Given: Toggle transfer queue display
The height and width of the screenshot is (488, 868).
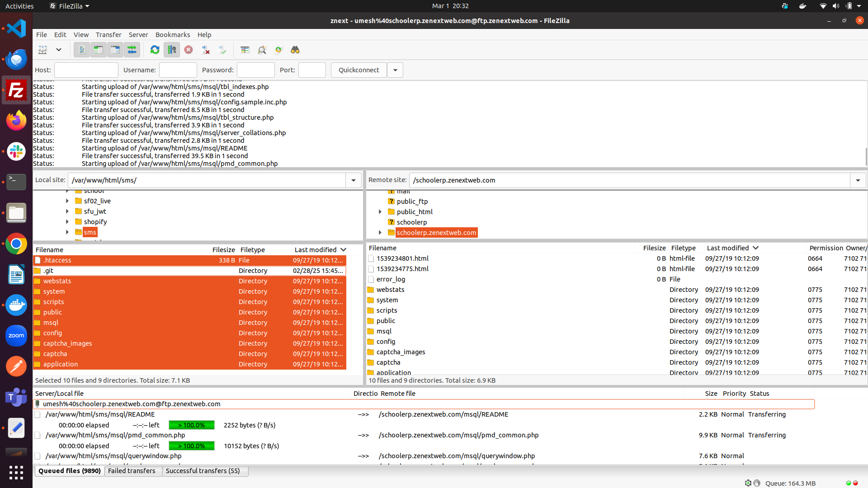Looking at the screenshot, I should point(132,50).
